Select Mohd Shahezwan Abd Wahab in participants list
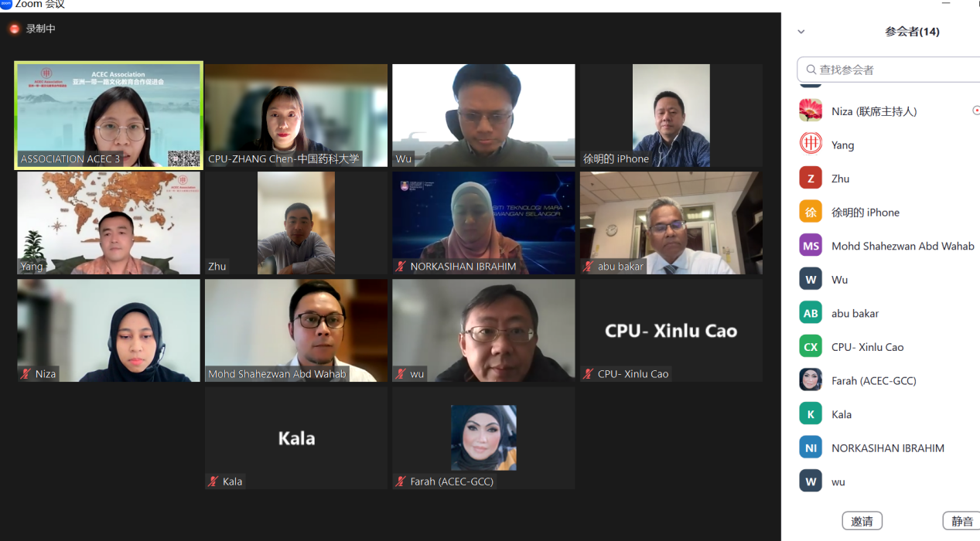This screenshot has height=541, width=980. click(888, 246)
